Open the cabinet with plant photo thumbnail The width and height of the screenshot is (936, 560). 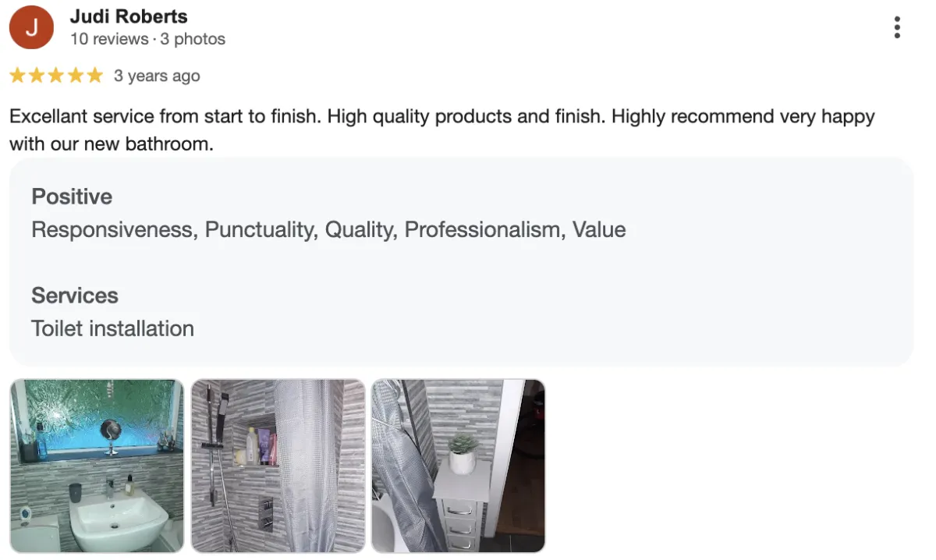click(459, 466)
